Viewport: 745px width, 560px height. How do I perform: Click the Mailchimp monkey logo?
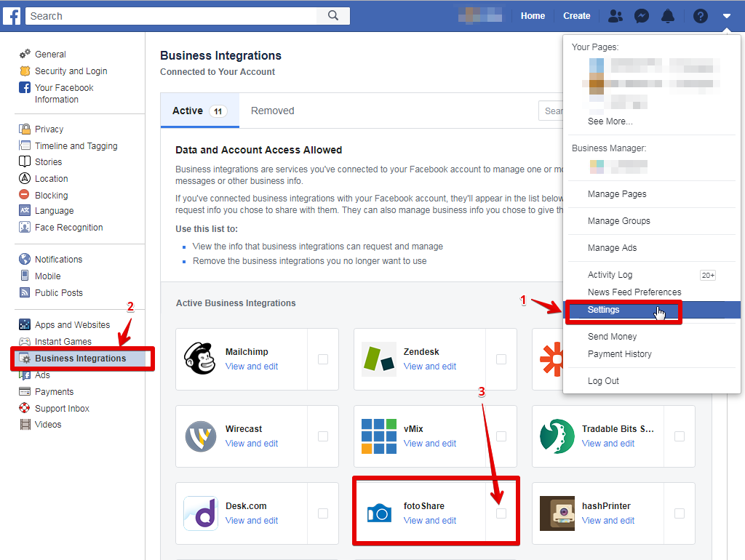click(199, 359)
